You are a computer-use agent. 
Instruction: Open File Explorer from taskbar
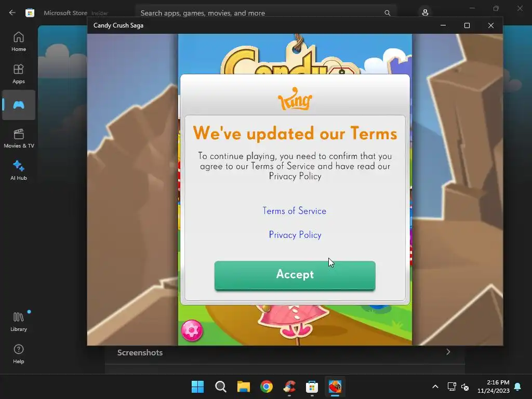click(x=244, y=387)
